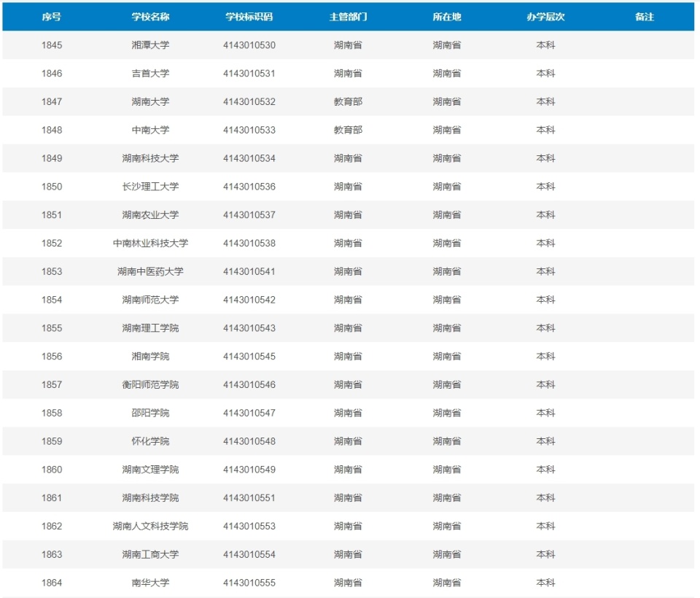Image resolution: width=700 pixels, height=598 pixels.
Task: Click 教育部 in the 中南大学 row
Action: click(x=349, y=130)
